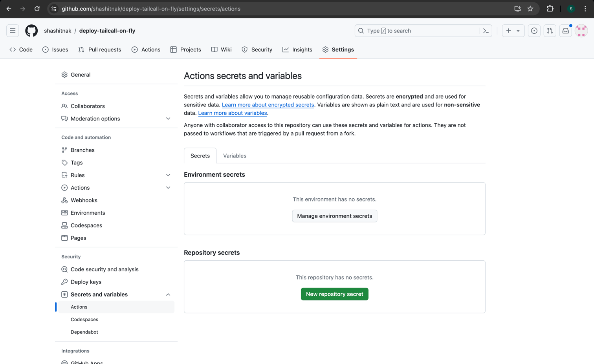Screen dimensions: 594x364
Task: Select Webhooks in the settings sidebar
Action: click(x=84, y=200)
